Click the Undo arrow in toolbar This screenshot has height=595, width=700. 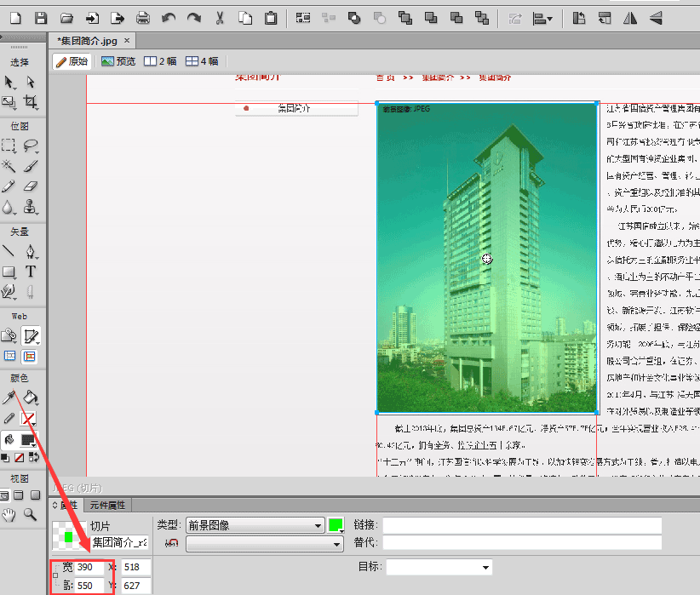point(168,17)
